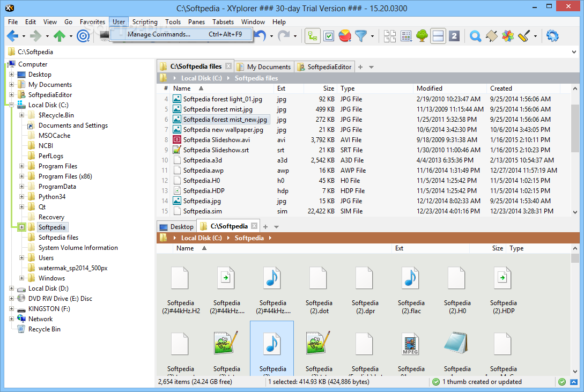Close the C:\Softpedia files tab
Image resolution: width=584 pixels, height=392 pixels.
[x=228, y=66]
